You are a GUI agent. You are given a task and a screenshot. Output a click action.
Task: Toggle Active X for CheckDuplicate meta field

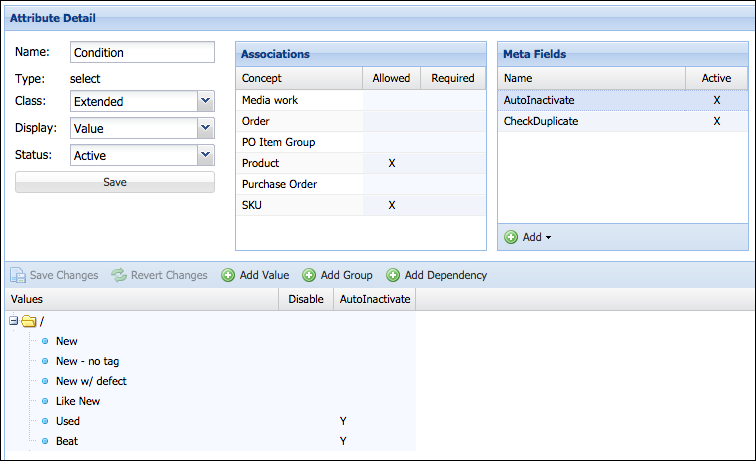point(716,121)
